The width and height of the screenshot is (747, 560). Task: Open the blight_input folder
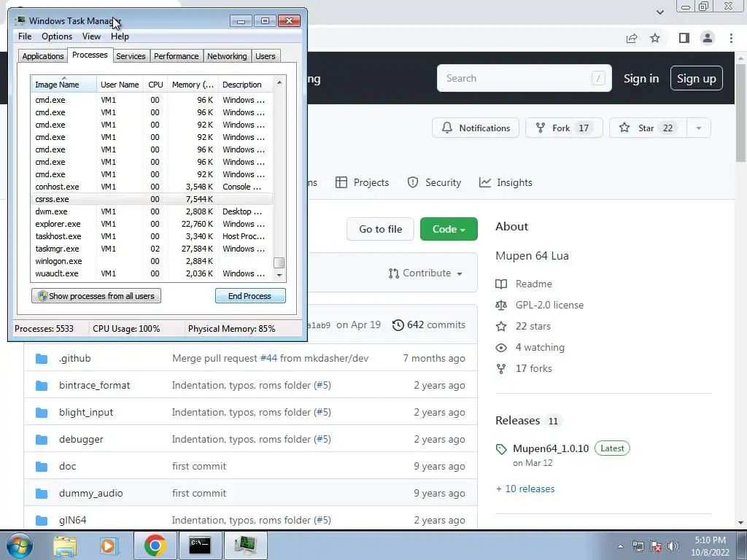point(86,413)
